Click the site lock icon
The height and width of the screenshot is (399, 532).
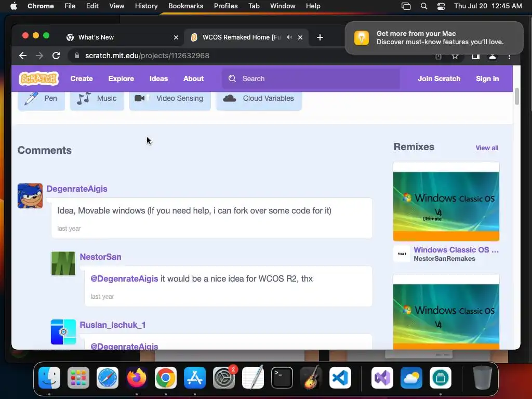click(x=77, y=56)
